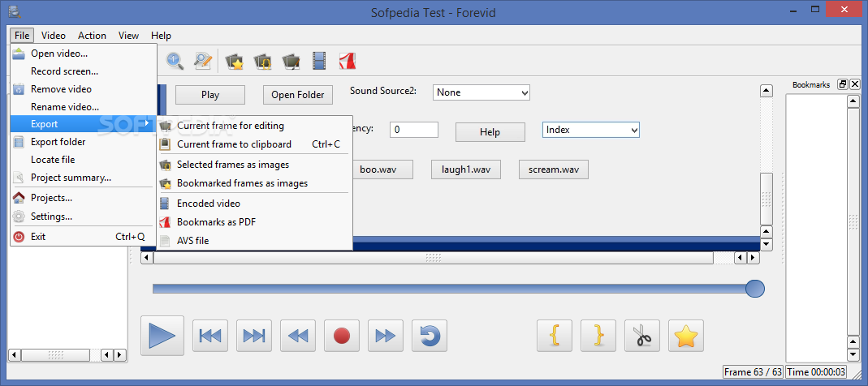Screen dimensions: 868x386
Task: Select Selected frames as images
Action: (254, 165)
